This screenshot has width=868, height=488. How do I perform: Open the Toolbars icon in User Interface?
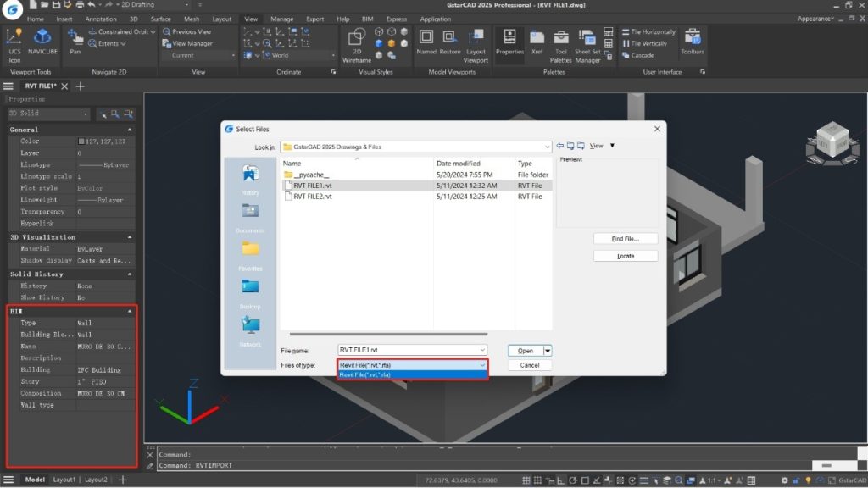[x=693, y=40]
